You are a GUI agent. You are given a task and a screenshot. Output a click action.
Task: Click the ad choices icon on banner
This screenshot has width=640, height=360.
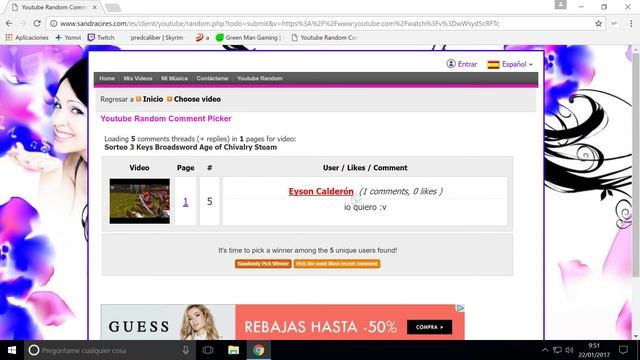460,308
